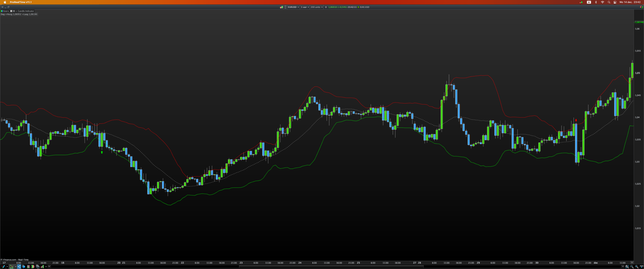Click the green 1,06148 price label
The height and width of the screenshot is (269, 644).
point(639,22)
